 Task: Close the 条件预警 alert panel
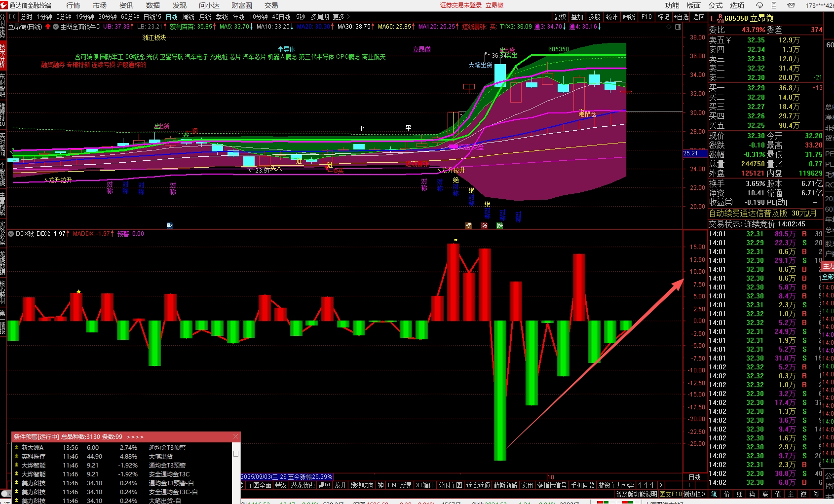pos(236,436)
